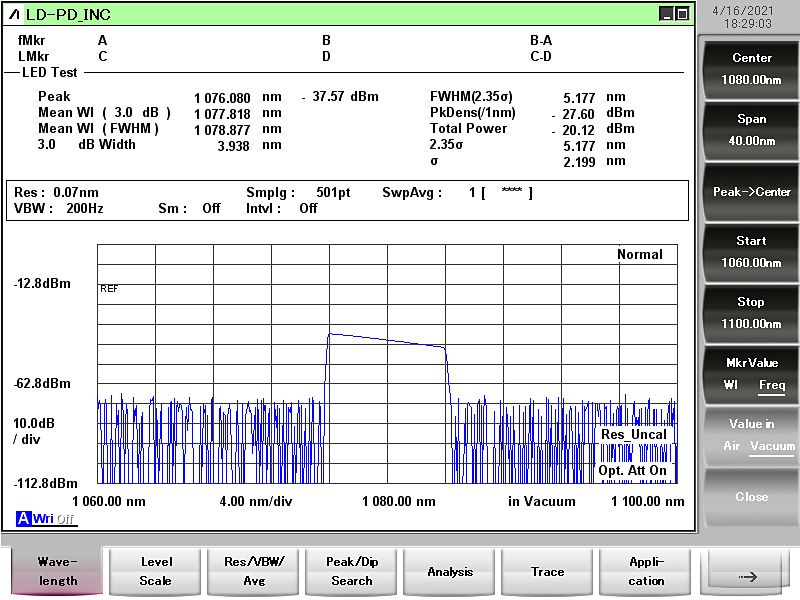This screenshot has height=600, width=800.
Task: Click the window maximize icon in title bar
Action: (x=682, y=14)
